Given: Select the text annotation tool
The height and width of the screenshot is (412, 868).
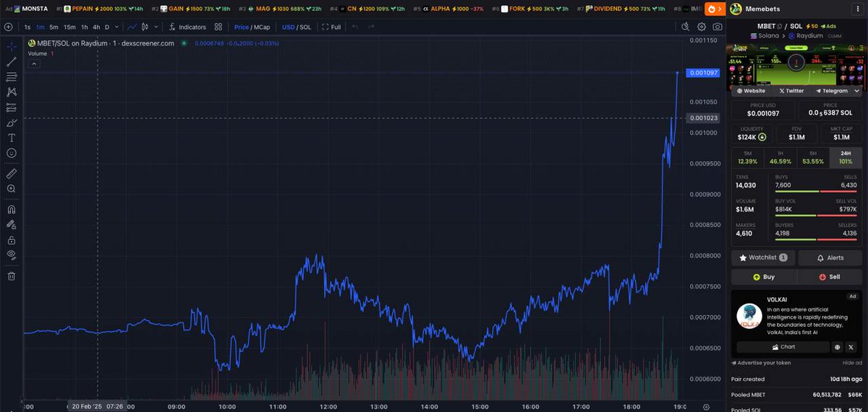Looking at the screenshot, I should [12, 137].
